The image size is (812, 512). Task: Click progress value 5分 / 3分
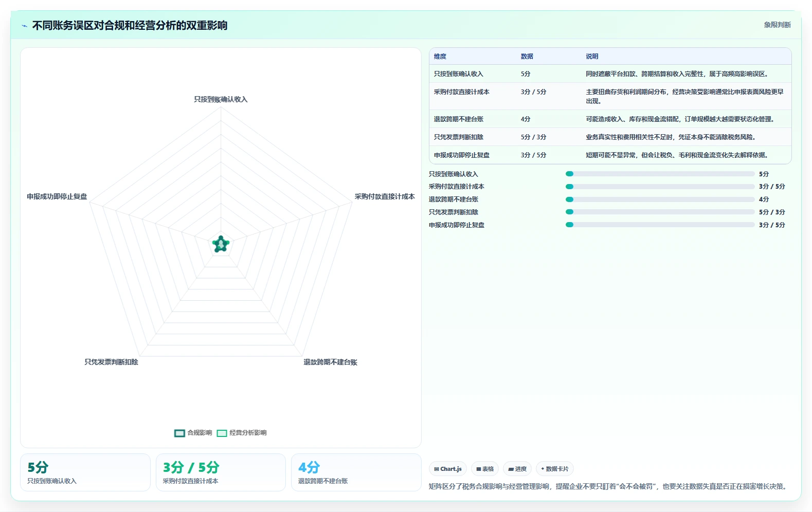click(x=772, y=212)
